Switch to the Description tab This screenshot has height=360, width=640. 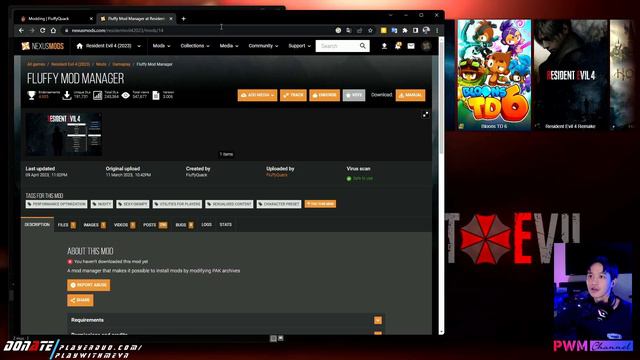coord(37,224)
